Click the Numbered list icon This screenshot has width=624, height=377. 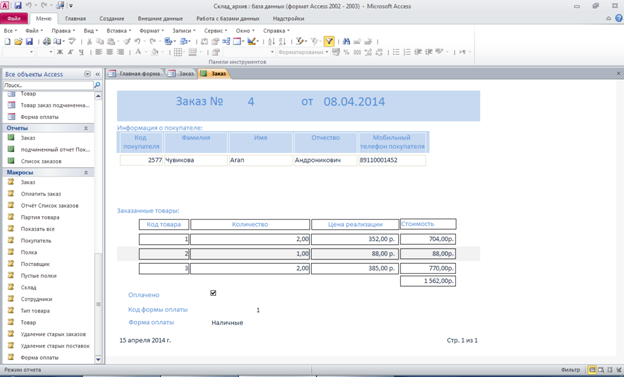click(407, 52)
